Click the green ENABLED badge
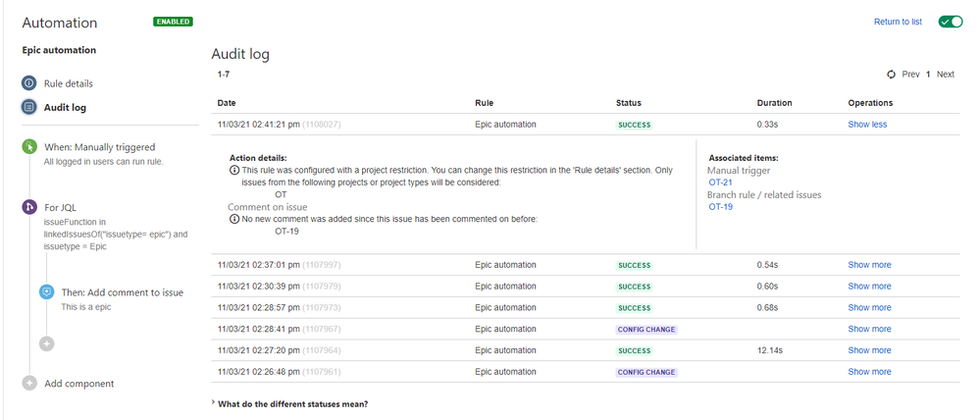Viewport: 980px width, 420px height. click(x=173, y=22)
